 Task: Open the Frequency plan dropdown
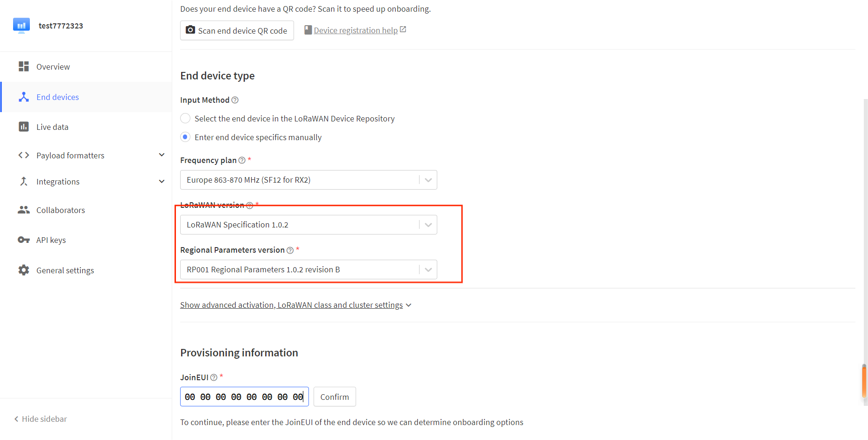308,180
